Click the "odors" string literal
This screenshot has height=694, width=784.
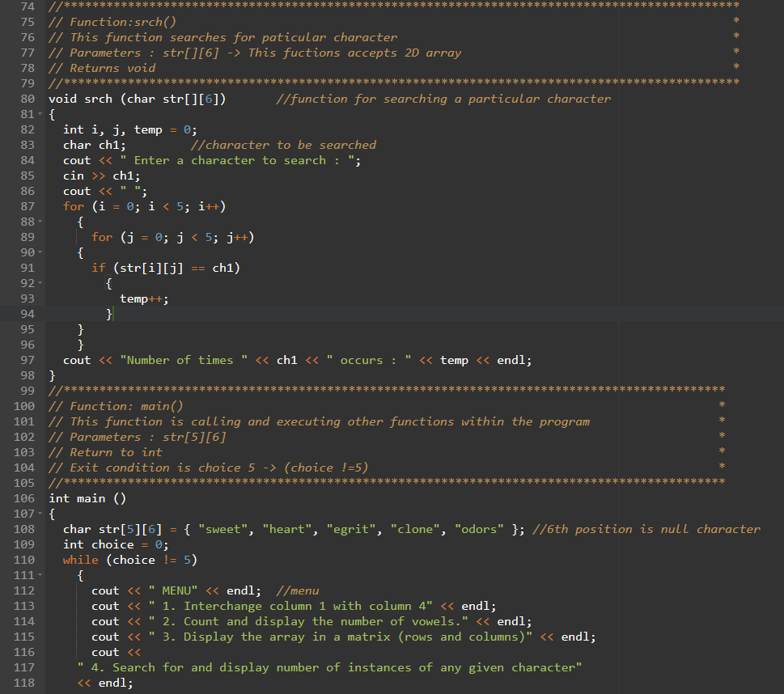point(479,529)
